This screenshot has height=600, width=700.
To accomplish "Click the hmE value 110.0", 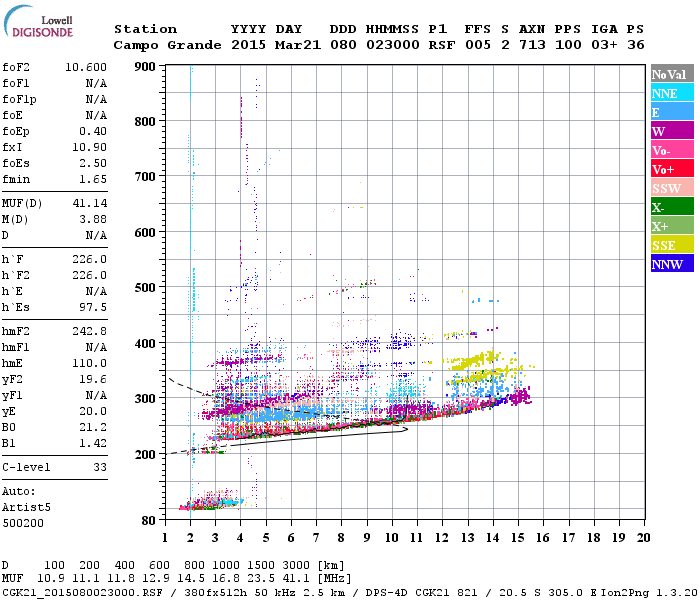I will coord(89,363).
